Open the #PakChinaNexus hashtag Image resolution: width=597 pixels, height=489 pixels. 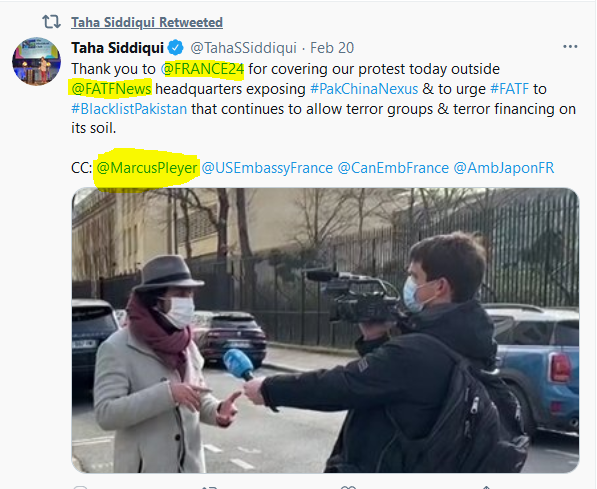tap(364, 89)
